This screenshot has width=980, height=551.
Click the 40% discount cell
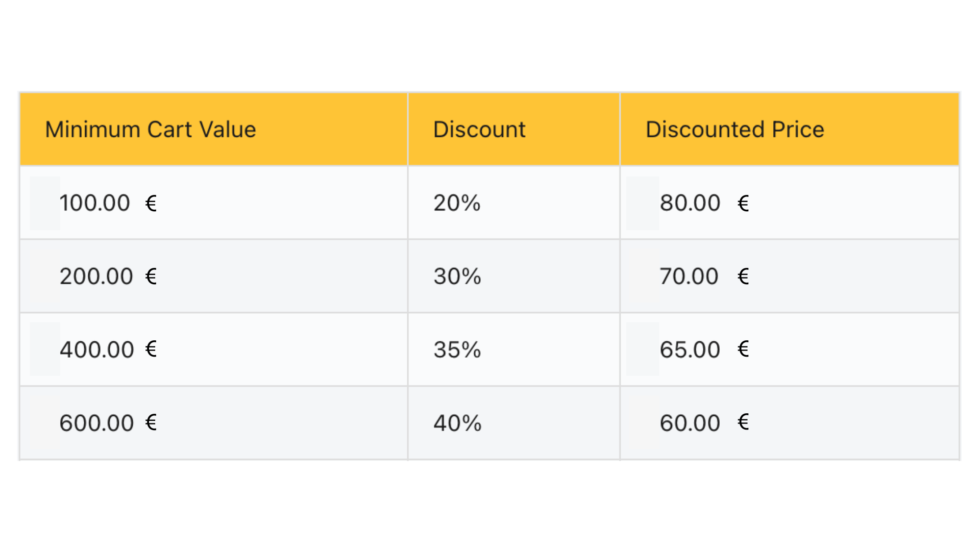coord(513,423)
